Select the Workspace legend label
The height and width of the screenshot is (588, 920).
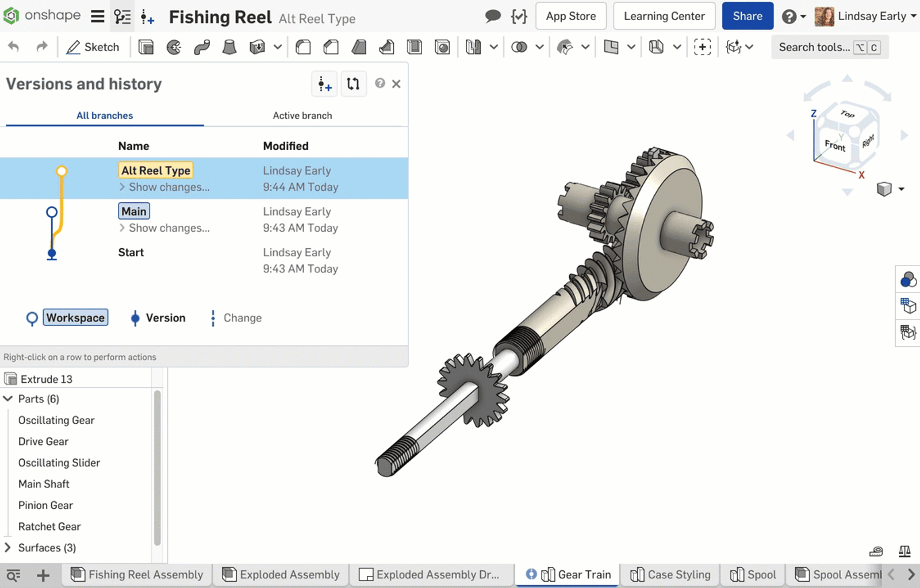[x=75, y=318]
